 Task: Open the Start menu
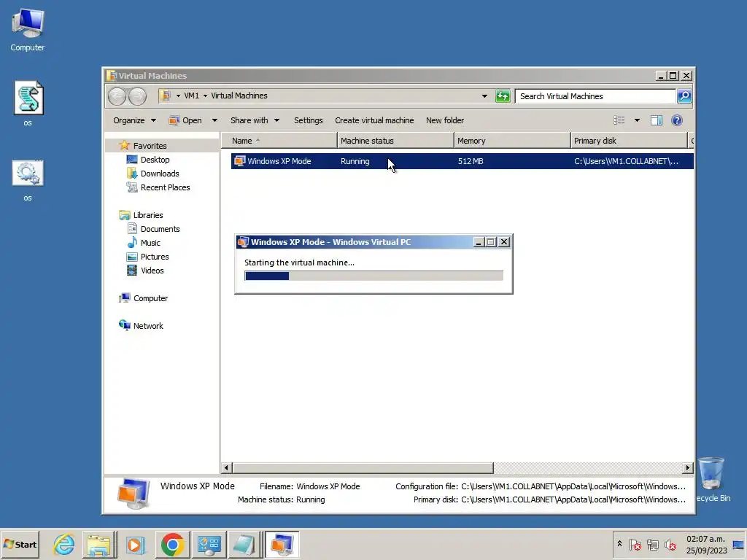pyautogui.click(x=20, y=544)
